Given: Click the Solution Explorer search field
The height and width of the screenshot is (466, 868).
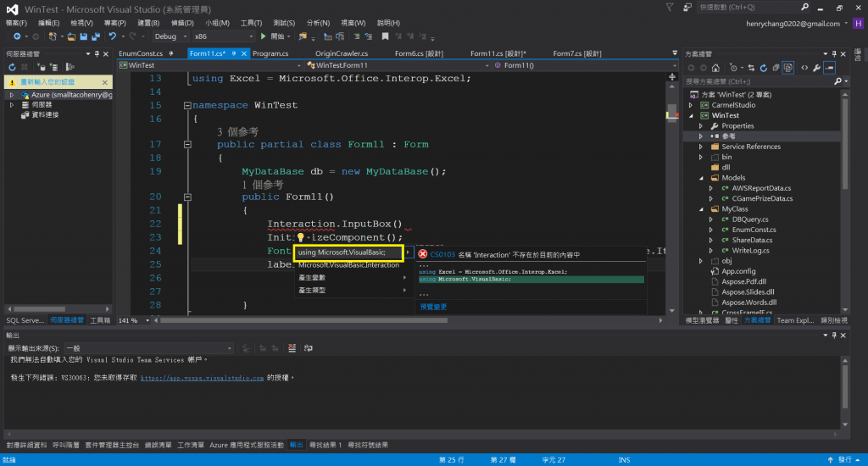Looking at the screenshot, I should [759, 81].
